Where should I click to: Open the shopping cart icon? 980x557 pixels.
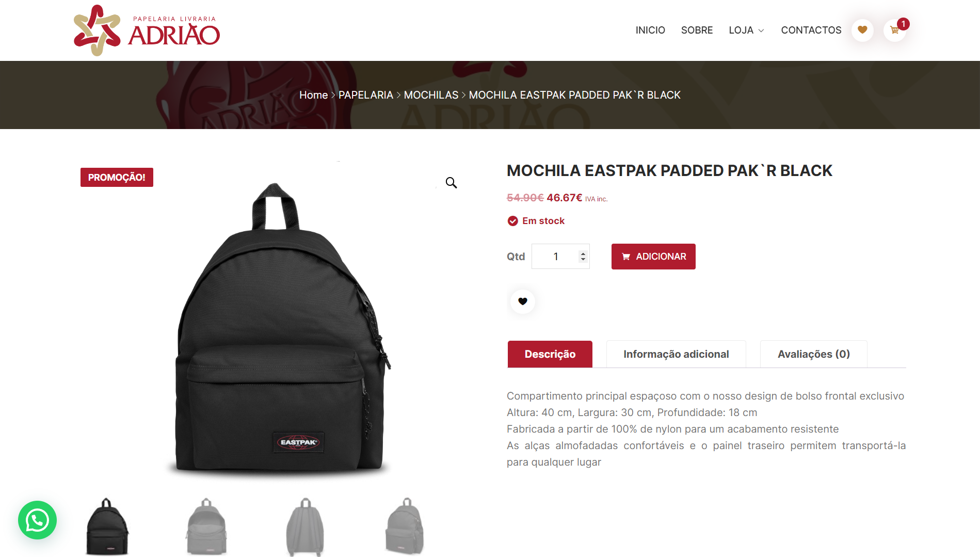(895, 30)
